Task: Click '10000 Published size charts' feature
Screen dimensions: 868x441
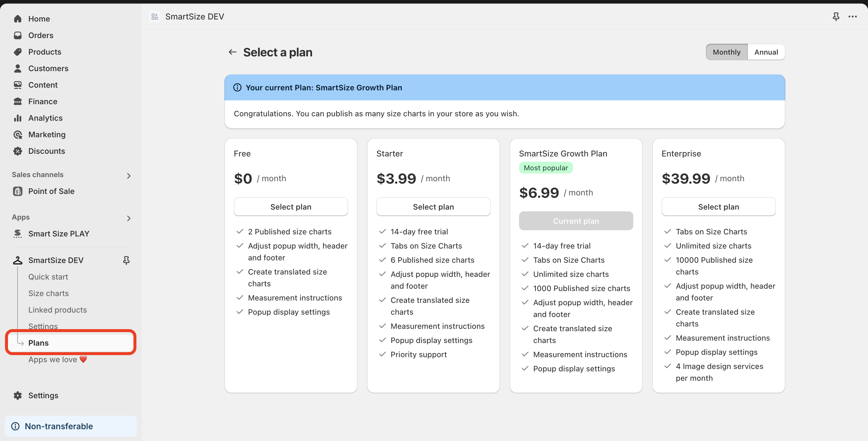Action: [x=714, y=266]
